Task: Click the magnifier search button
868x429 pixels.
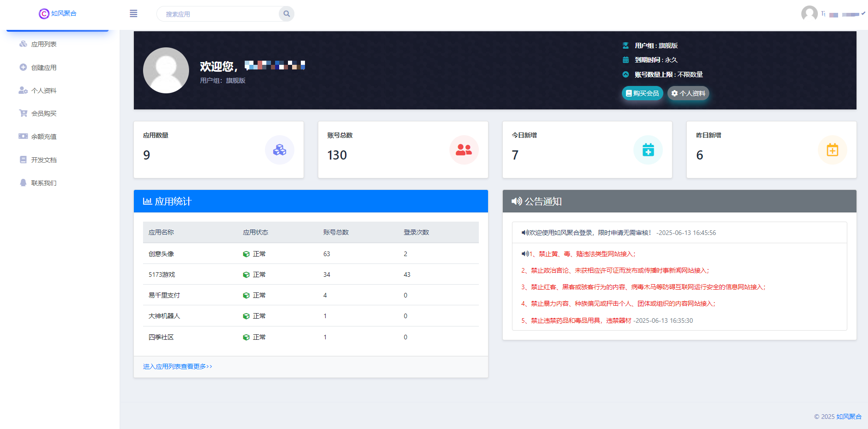Action: coord(286,14)
